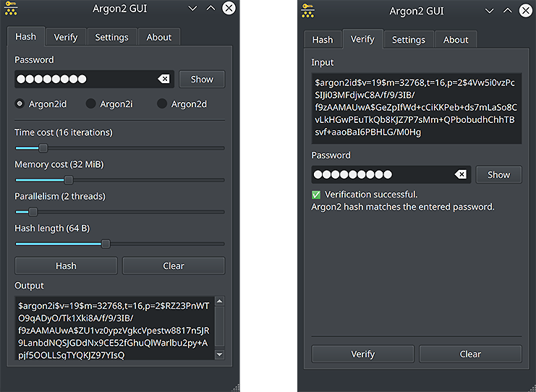Viewport: 536px width, 392px height.
Task: Minimize the right Argon2 GUI window
Action: 490,10
